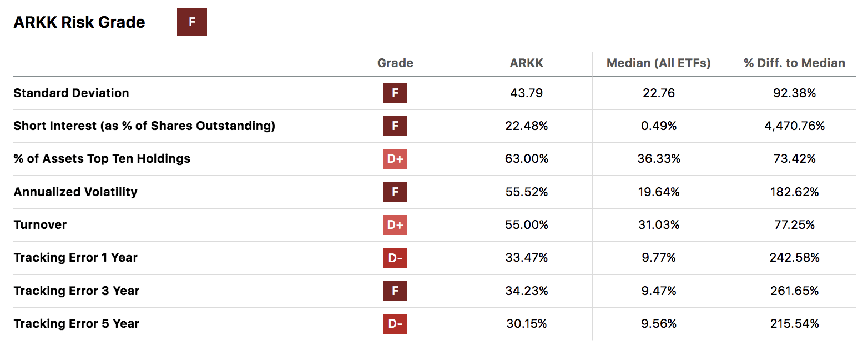868x350 pixels.
Task: Click the overall ARKK Risk Grade F badge
Action: [x=192, y=22]
